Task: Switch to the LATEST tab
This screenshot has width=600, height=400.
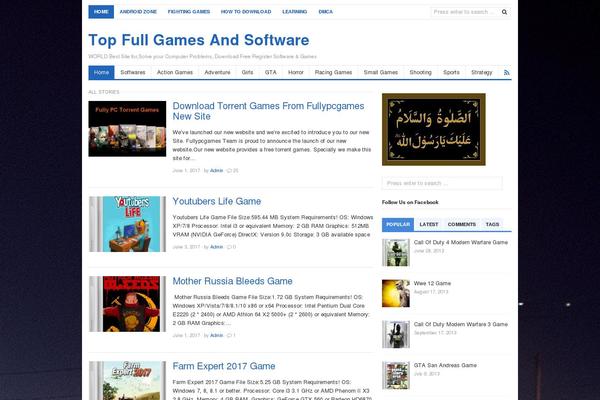Action: point(429,225)
